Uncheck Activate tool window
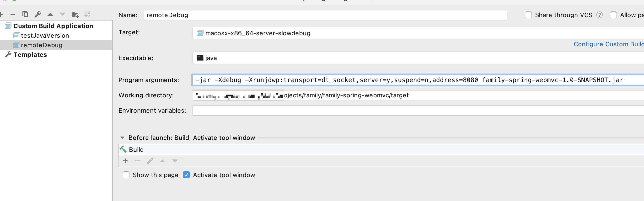The height and width of the screenshot is (201, 644). click(186, 175)
